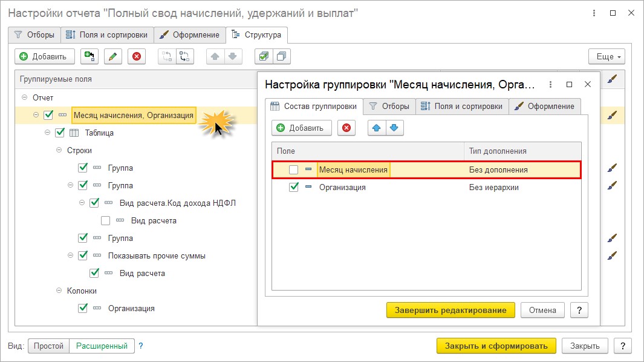
Task: Open the Еще dropdown menu
Action: [x=607, y=56]
